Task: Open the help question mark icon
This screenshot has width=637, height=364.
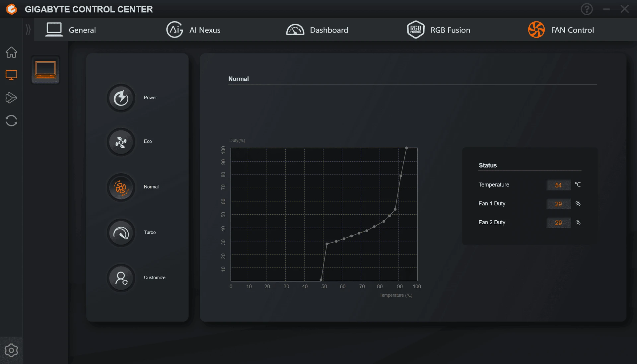Action: (x=587, y=9)
